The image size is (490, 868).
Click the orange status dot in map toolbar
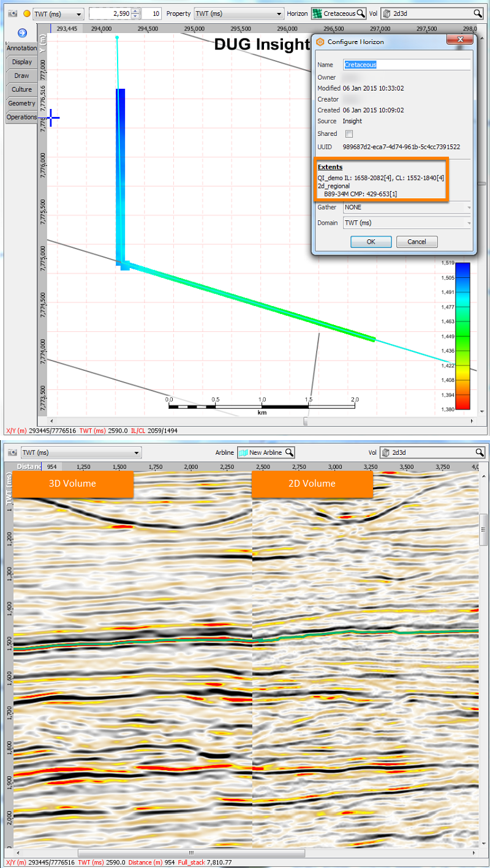pos(26,13)
